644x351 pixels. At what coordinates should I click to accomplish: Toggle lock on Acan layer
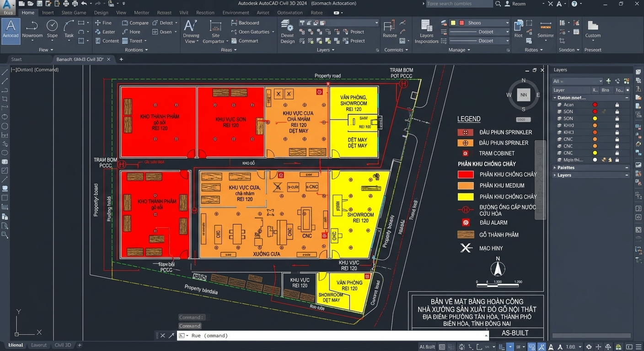click(617, 105)
